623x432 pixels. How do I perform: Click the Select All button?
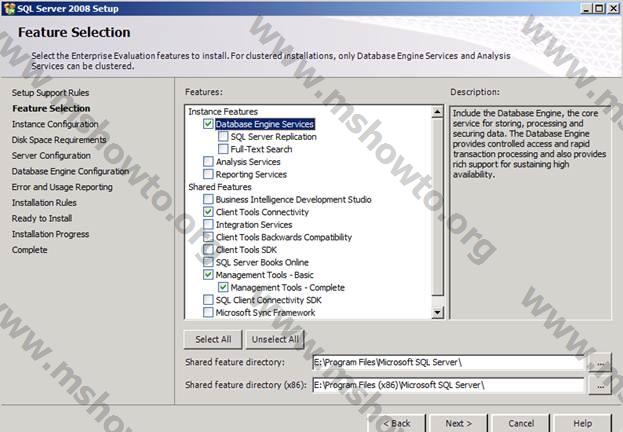click(213, 339)
